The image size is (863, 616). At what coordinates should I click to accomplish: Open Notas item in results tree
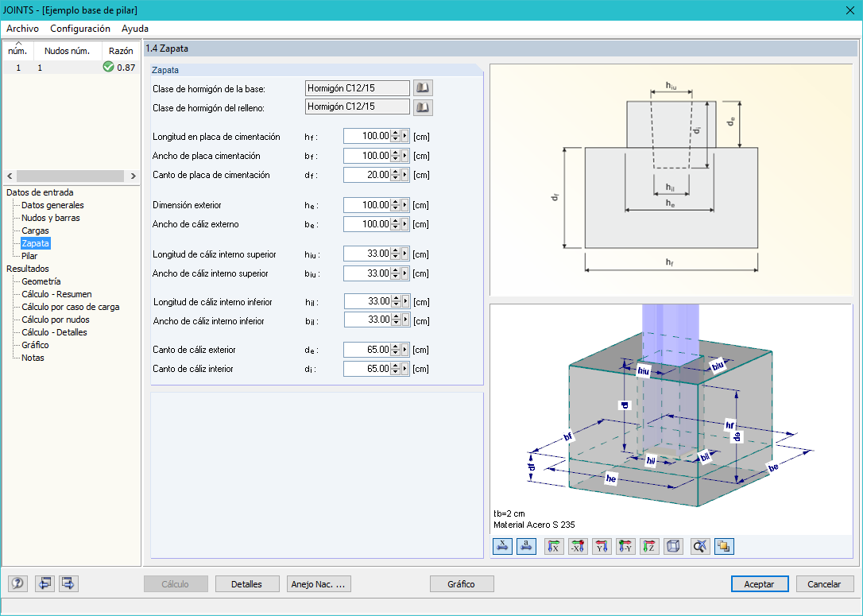pyautogui.click(x=33, y=357)
